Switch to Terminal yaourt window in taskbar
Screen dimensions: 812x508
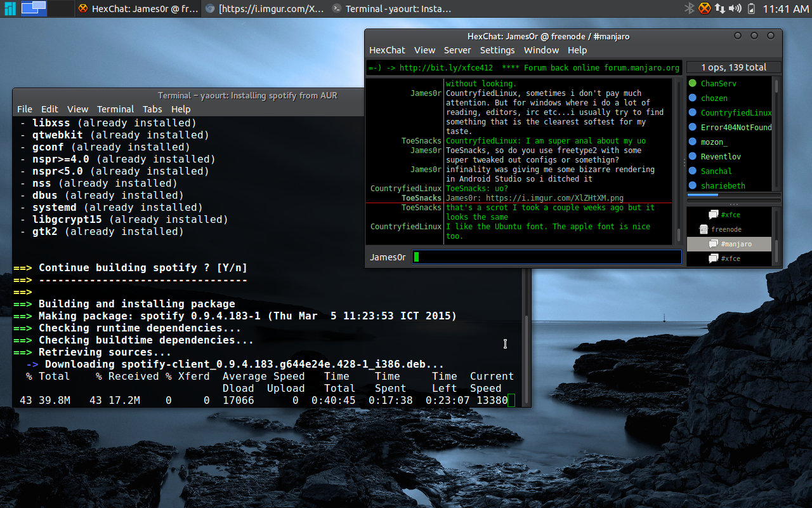pyautogui.click(x=392, y=8)
